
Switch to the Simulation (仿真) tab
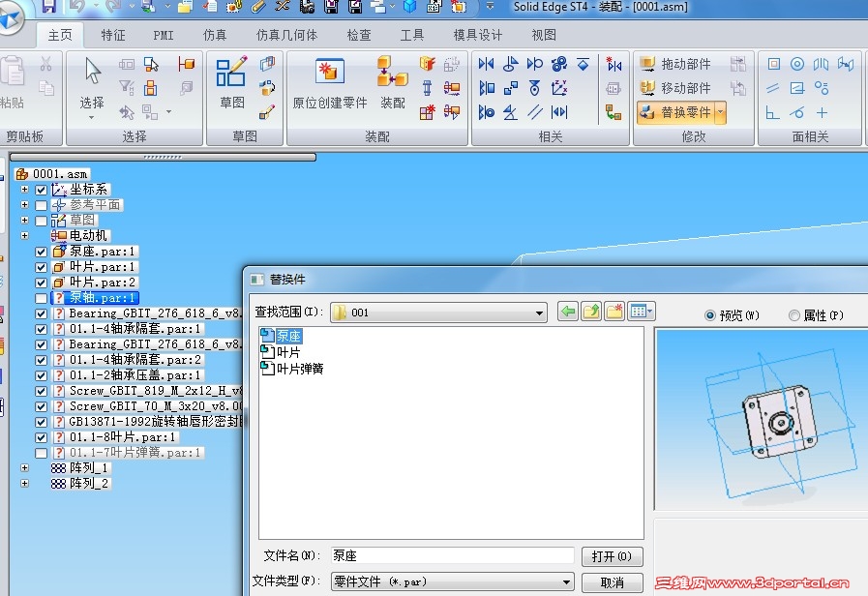pyautogui.click(x=215, y=35)
